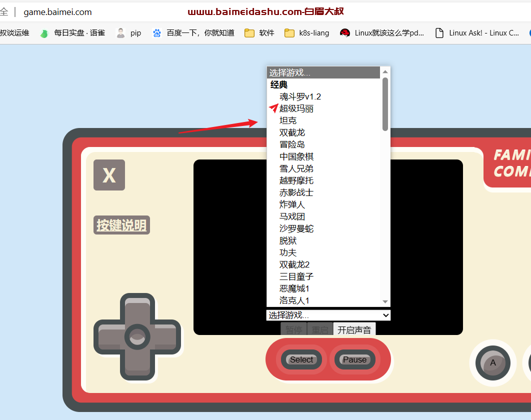The width and height of the screenshot is (531, 420).
Task: Click the pip bookmark avatar icon
Action: (120, 33)
